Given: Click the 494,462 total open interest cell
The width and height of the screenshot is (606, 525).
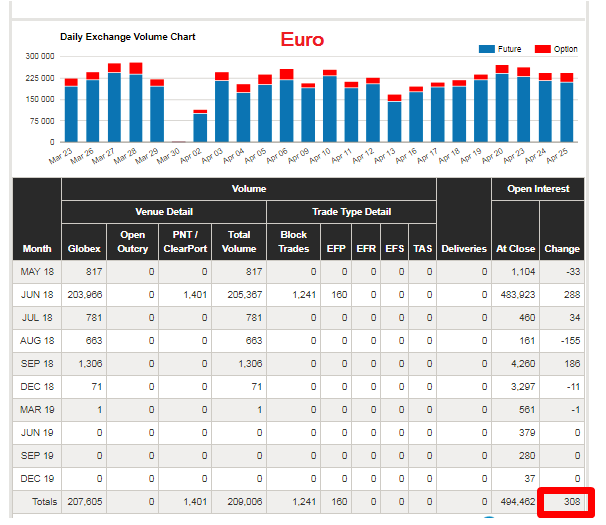Looking at the screenshot, I should [x=516, y=502].
